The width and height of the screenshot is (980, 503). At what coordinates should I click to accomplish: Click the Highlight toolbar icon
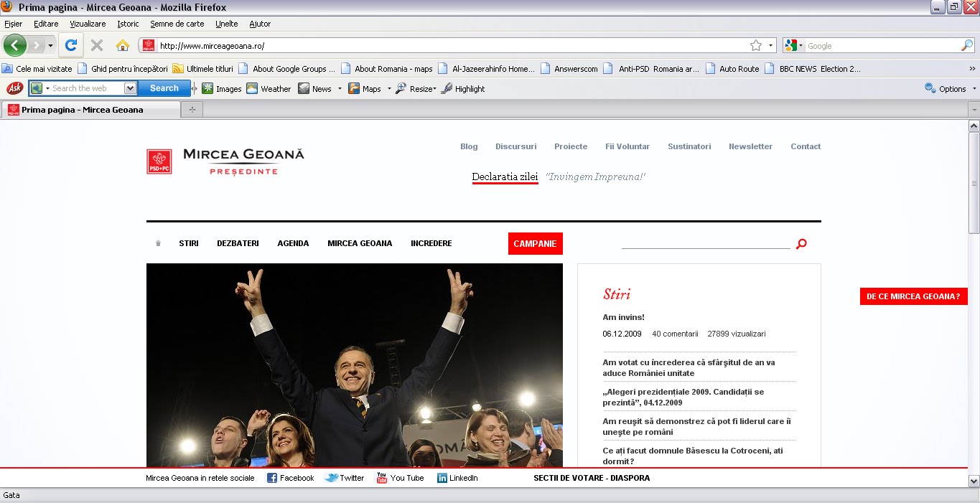(447, 88)
